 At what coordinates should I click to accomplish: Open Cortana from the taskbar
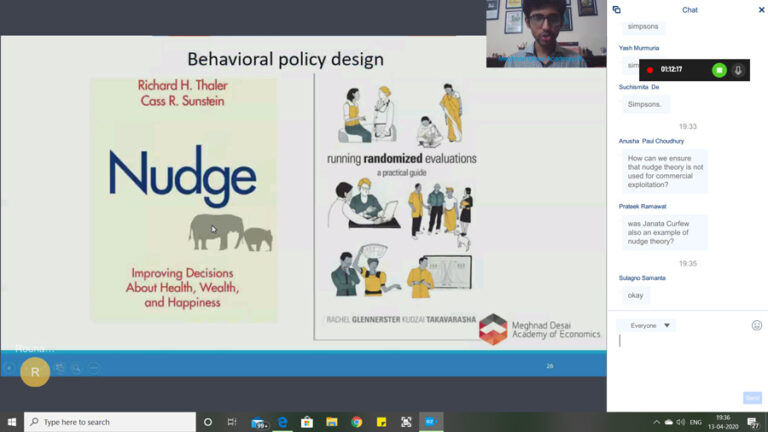click(x=207, y=422)
